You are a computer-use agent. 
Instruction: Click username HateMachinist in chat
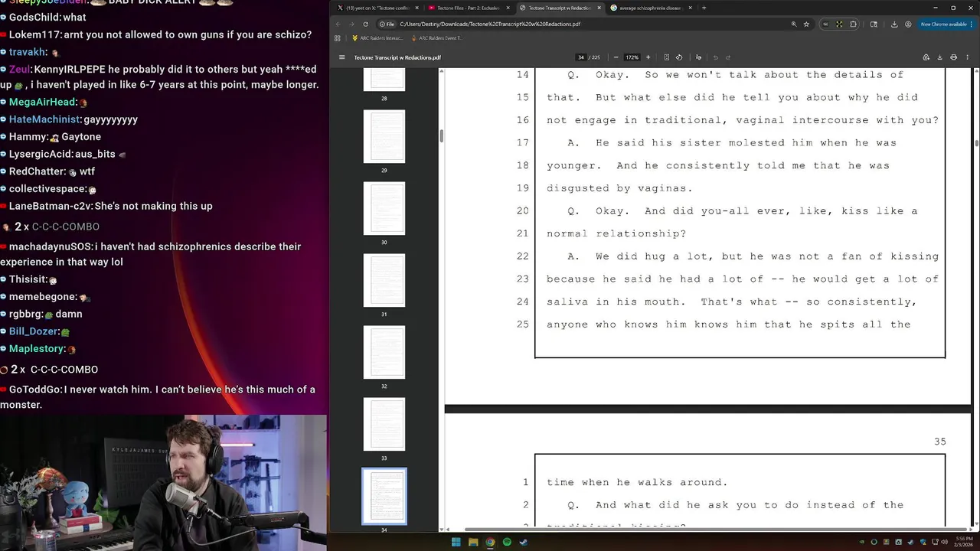click(44, 119)
